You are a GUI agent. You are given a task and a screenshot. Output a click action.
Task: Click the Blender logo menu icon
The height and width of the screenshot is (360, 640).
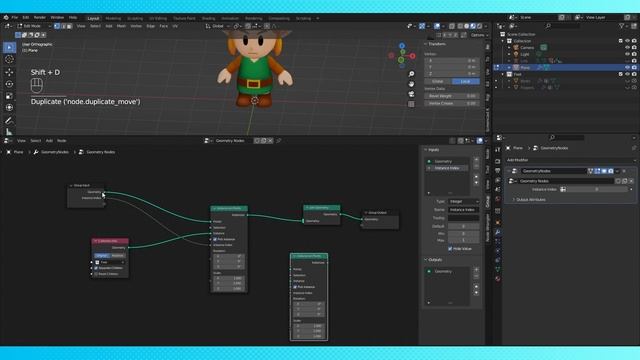click(6, 18)
